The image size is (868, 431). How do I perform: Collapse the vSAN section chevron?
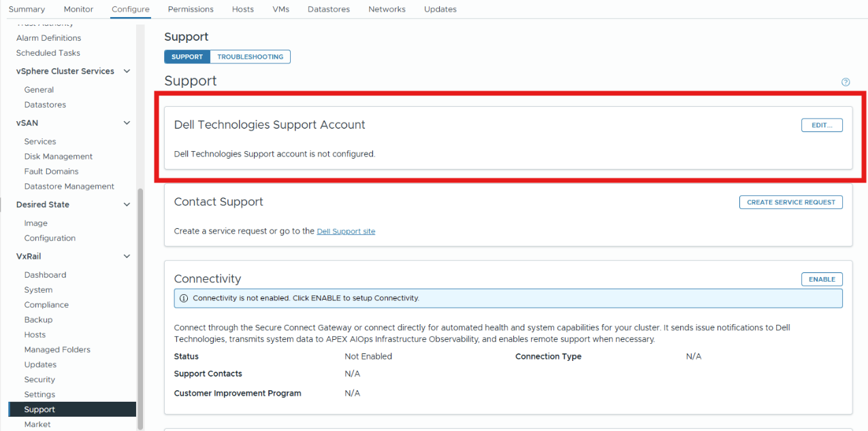click(x=127, y=123)
